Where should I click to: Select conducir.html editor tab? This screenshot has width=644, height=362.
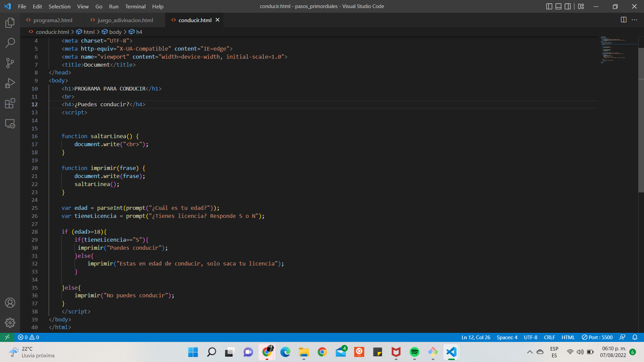(x=195, y=20)
